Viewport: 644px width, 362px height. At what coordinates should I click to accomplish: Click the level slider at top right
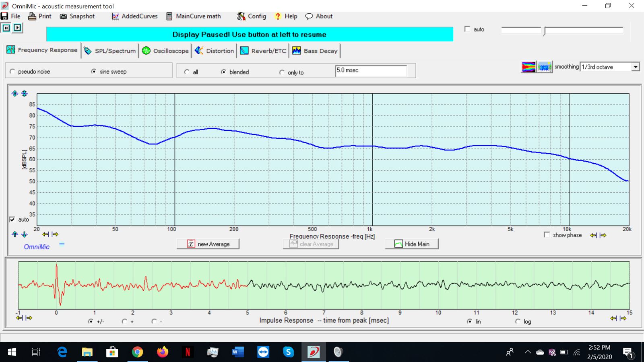click(544, 31)
